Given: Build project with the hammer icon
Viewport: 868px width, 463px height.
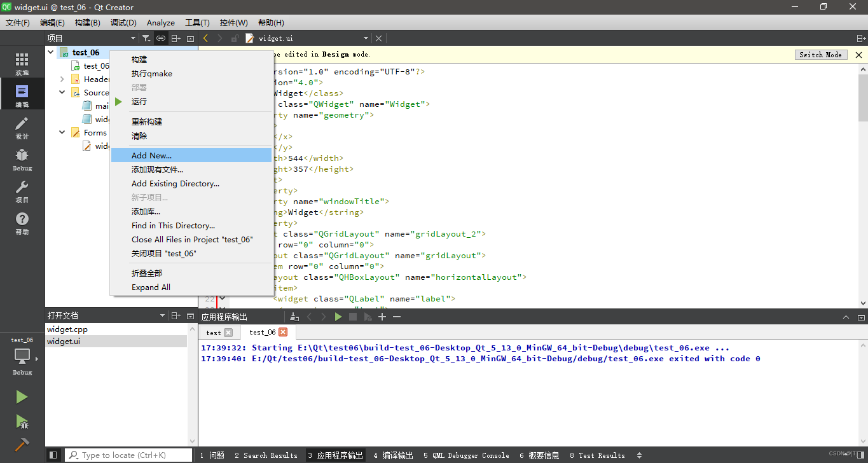Looking at the screenshot, I should point(22,445).
